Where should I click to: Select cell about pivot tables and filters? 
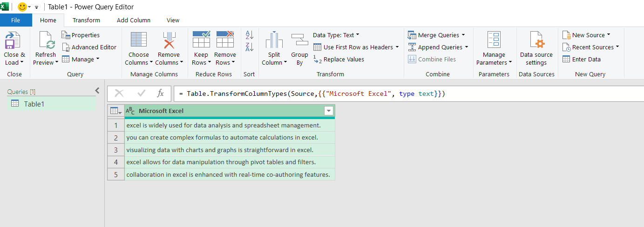230,162
